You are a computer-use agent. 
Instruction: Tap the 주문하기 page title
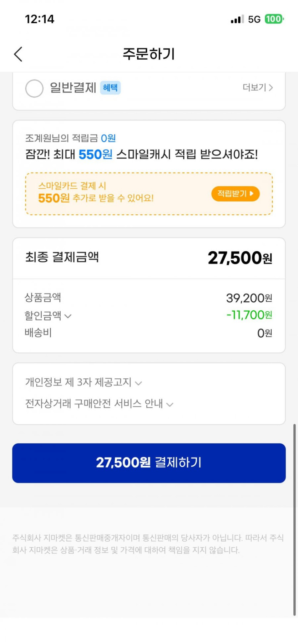[x=149, y=54]
